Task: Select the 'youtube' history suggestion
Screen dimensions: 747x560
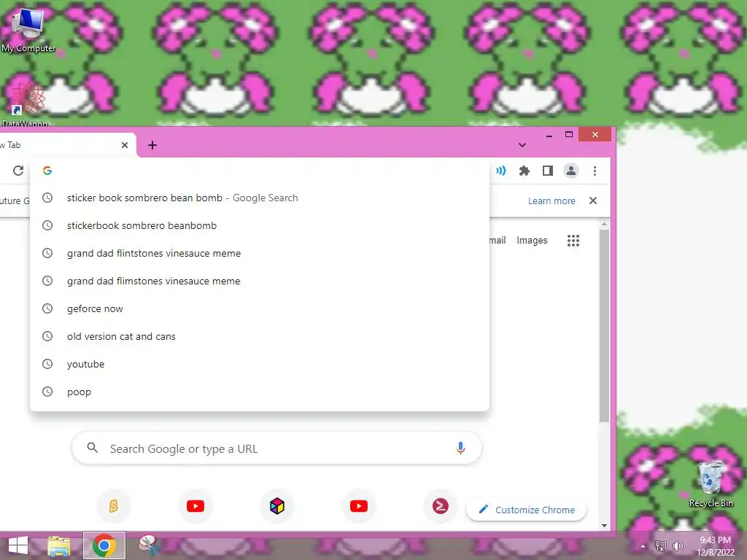Action: (x=259, y=364)
